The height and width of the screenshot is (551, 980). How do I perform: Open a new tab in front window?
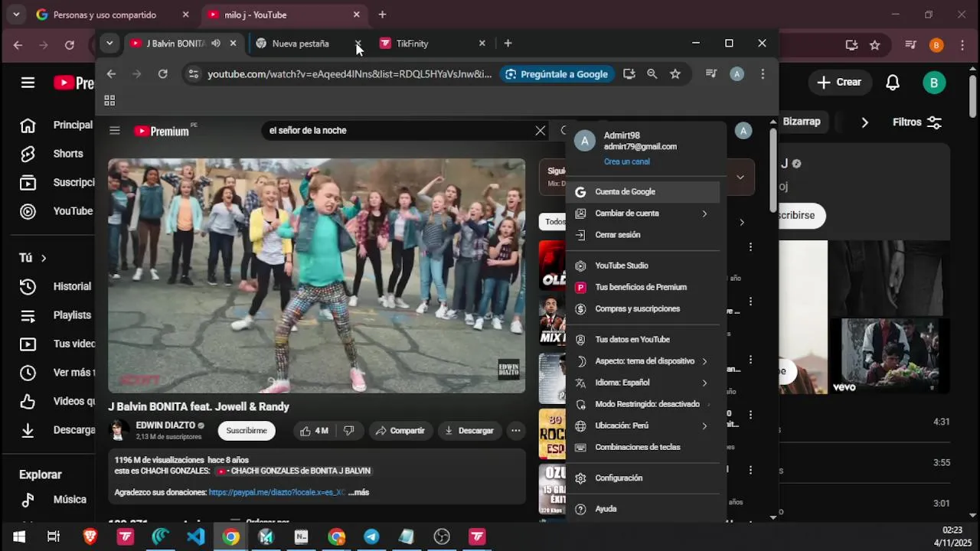point(508,44)
